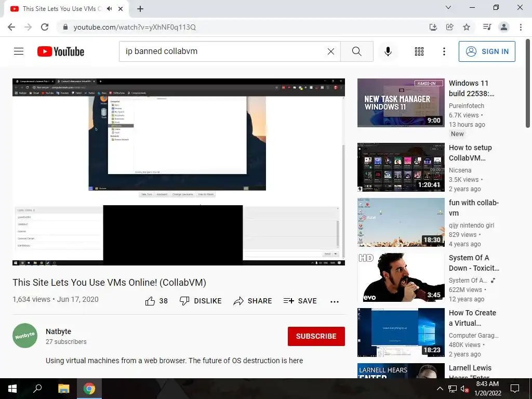Open How To Create a Virtual thumbnail
This screenshot has width=532, height=399.
tap(401, 332)
